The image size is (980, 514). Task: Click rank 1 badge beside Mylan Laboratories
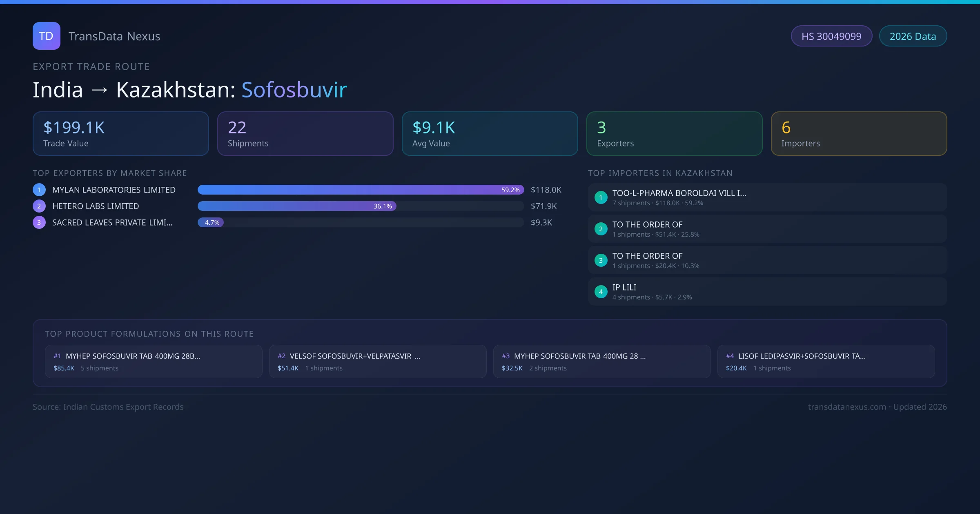pyautogui.click(x=39, y=190)
